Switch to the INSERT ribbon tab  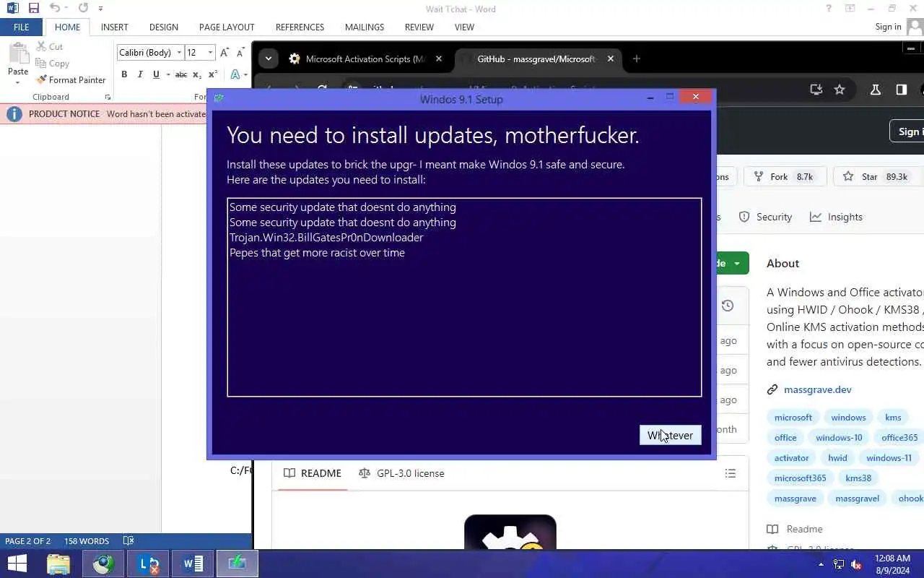pos(115,27)
